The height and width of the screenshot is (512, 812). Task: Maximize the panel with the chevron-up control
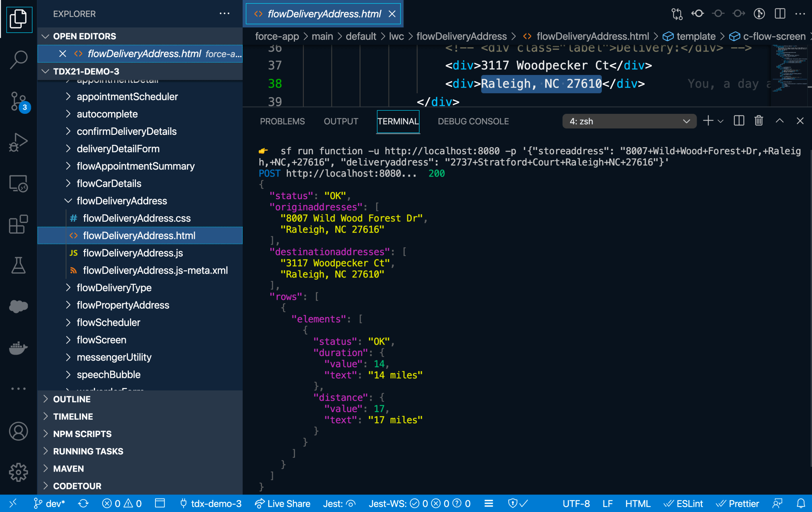point(780,121)
